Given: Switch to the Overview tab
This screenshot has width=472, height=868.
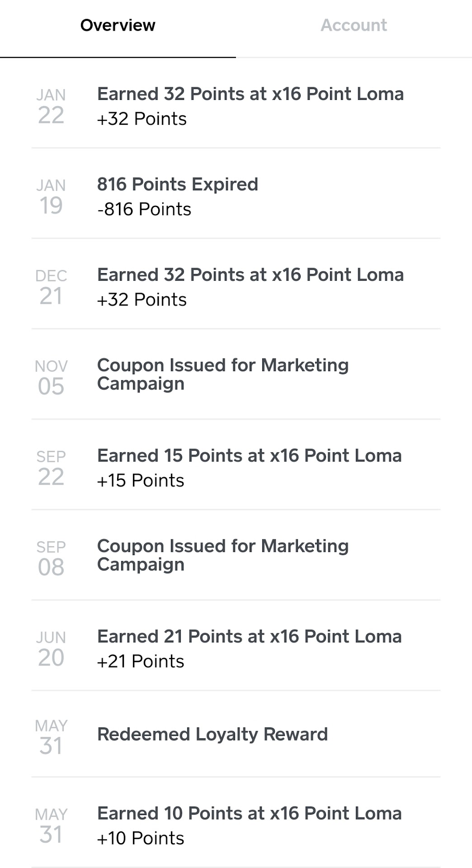Looking at the screenshot, I should pos(118,26).
